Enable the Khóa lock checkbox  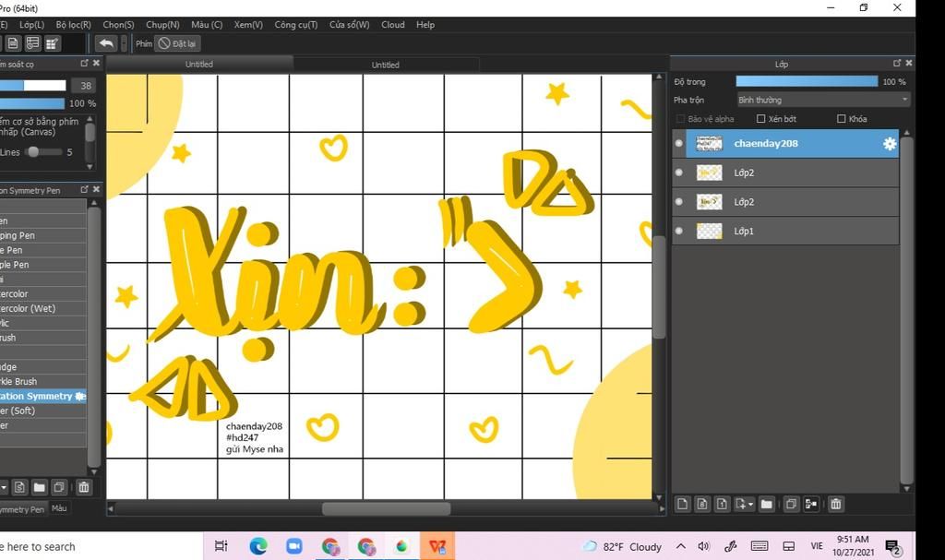(842, 119)
